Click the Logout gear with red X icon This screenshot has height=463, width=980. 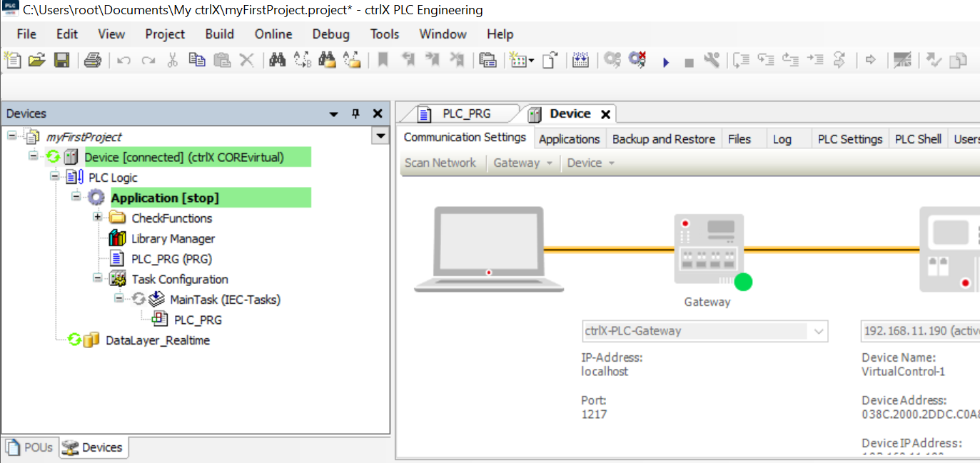pos(637,61)
